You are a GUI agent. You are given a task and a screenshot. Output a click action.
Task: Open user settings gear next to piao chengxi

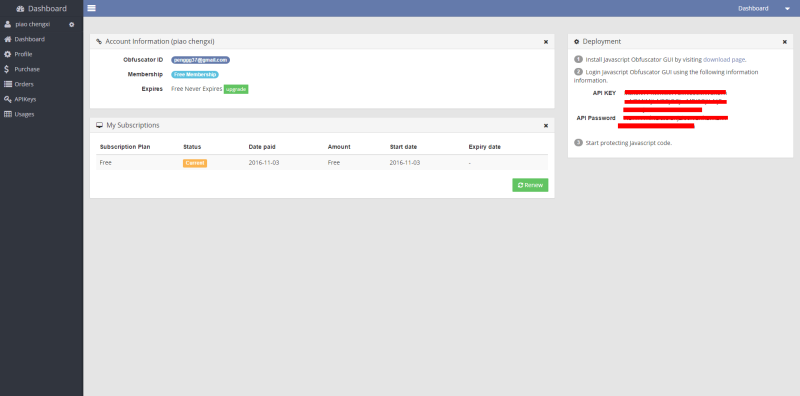[x=71, y=24]
